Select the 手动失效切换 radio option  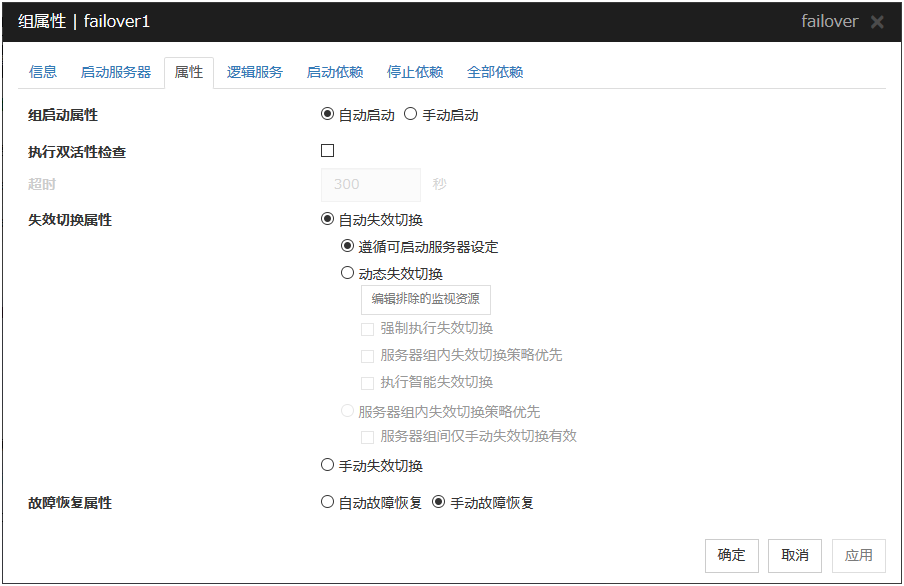(327, 465)
